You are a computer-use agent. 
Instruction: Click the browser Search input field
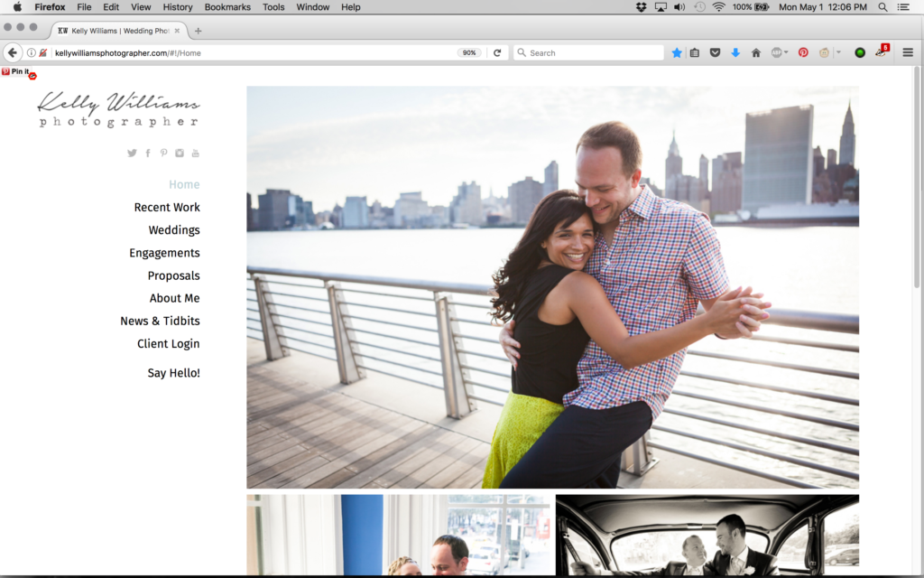click(591, 53)
